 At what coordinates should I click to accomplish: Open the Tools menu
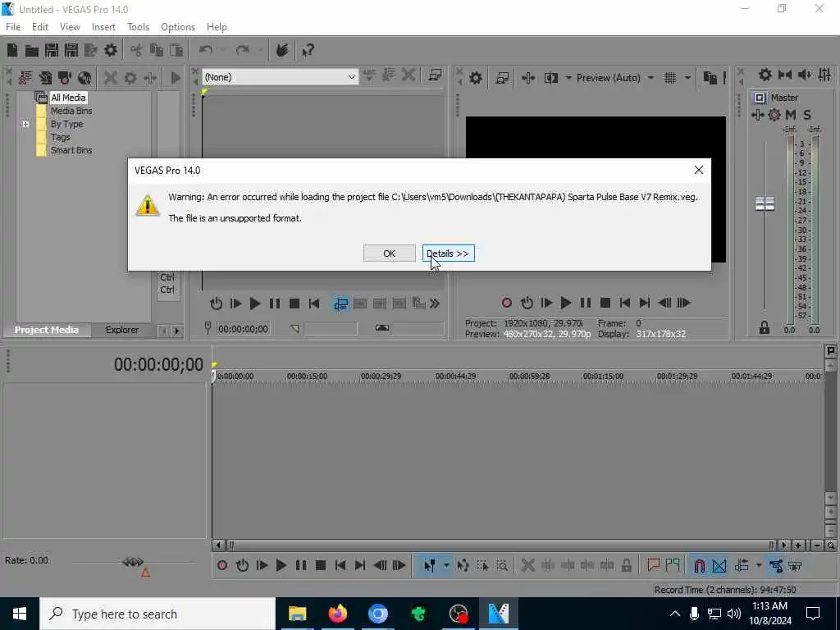click(138, 27)
